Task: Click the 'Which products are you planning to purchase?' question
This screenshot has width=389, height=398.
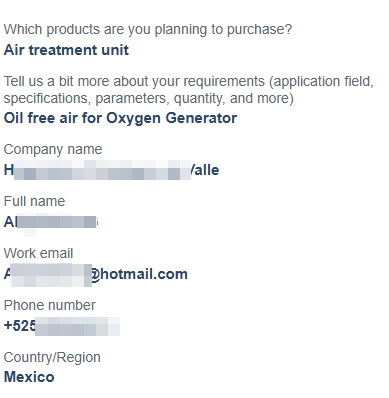Action: point(148,30)
